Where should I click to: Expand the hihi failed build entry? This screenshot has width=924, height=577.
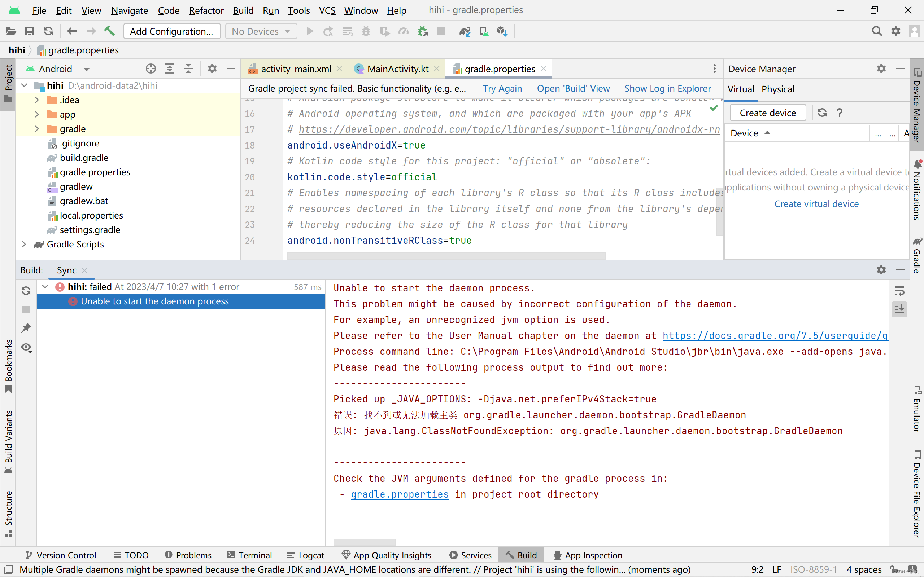[44, 286]
